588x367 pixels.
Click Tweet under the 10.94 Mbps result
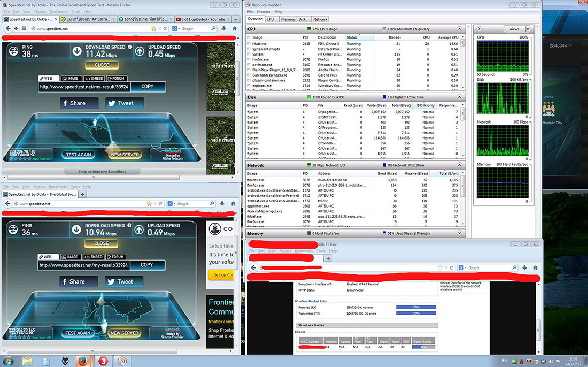pyautogui.click(x=124, y=281)
